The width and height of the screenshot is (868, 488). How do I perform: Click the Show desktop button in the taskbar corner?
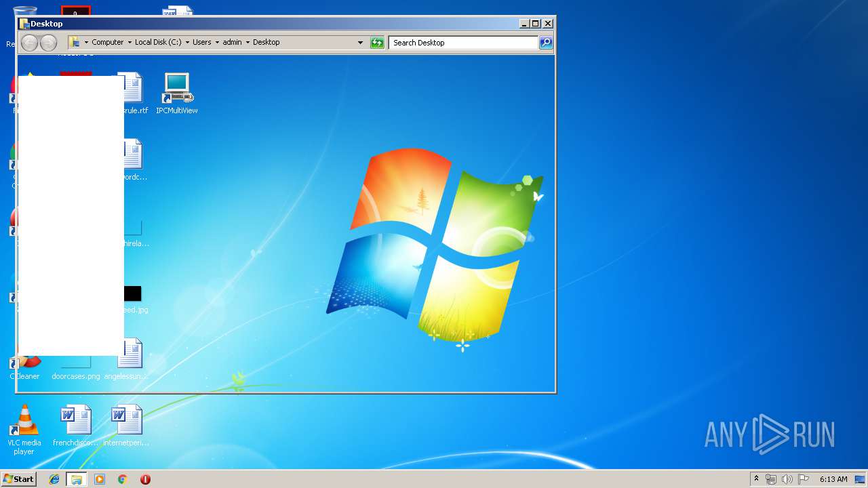pyautogui.click(x=860, y=479)
